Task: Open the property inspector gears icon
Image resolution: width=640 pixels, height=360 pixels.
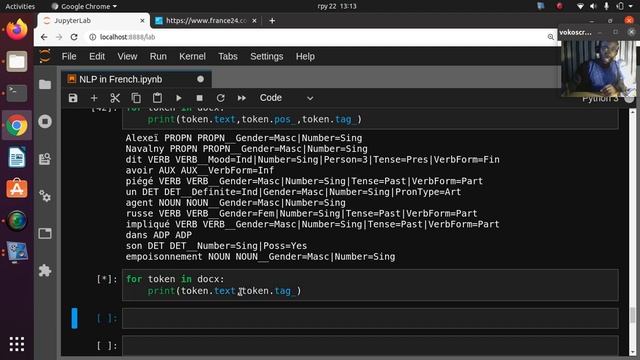Action: (45, 196)
